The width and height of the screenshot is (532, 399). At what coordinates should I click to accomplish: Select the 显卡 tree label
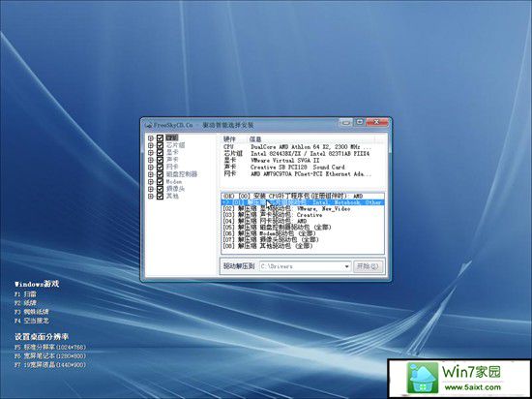pos(172,152)
